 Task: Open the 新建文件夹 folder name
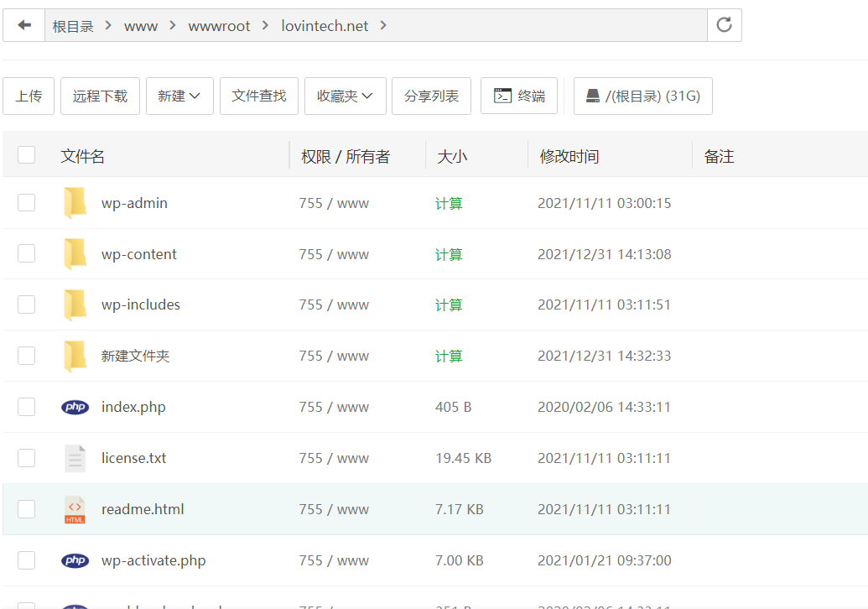click(135, 356)
